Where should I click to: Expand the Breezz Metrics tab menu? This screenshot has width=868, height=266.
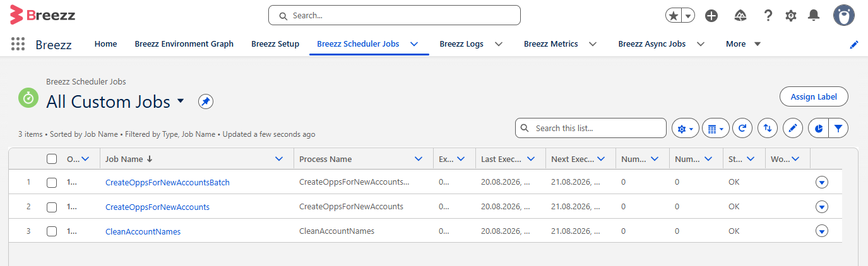tap(593, 44)
